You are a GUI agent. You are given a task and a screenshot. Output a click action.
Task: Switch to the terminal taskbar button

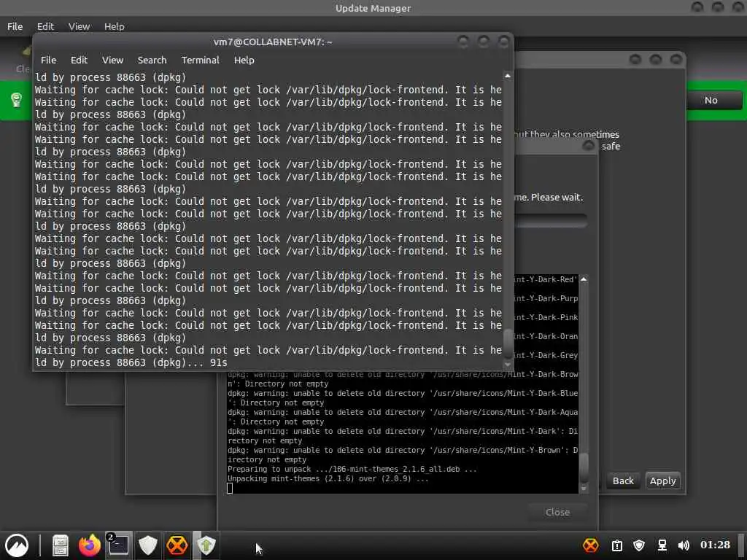(x=117, y=545)
